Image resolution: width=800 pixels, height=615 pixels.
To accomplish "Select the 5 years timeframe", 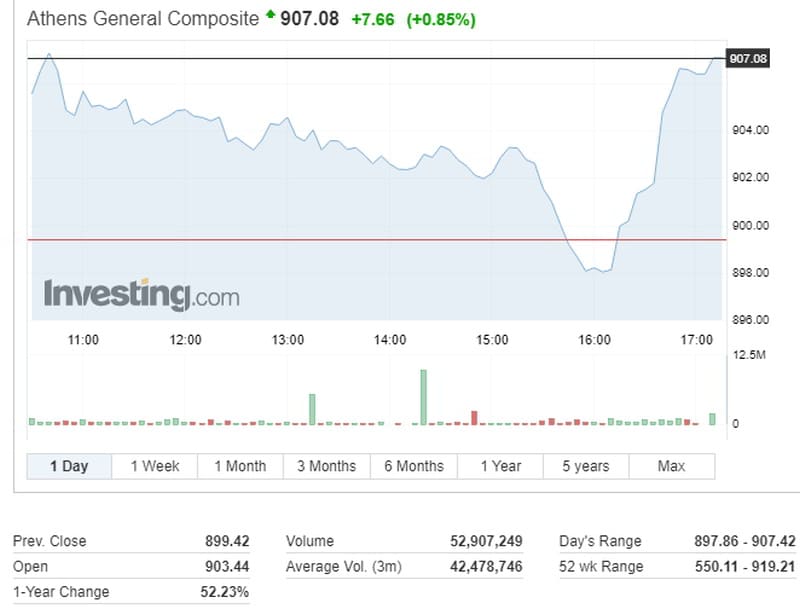I will tap(586, 466).
